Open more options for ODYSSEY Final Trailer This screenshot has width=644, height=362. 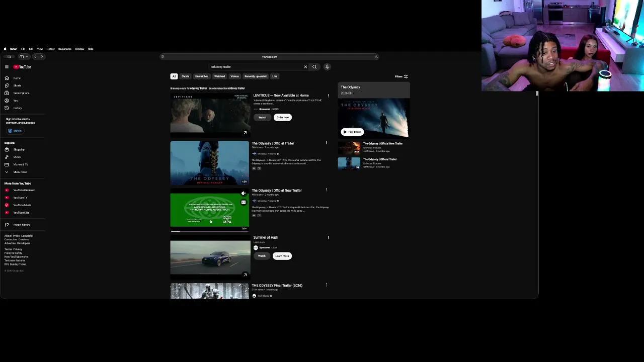(327, 285)
